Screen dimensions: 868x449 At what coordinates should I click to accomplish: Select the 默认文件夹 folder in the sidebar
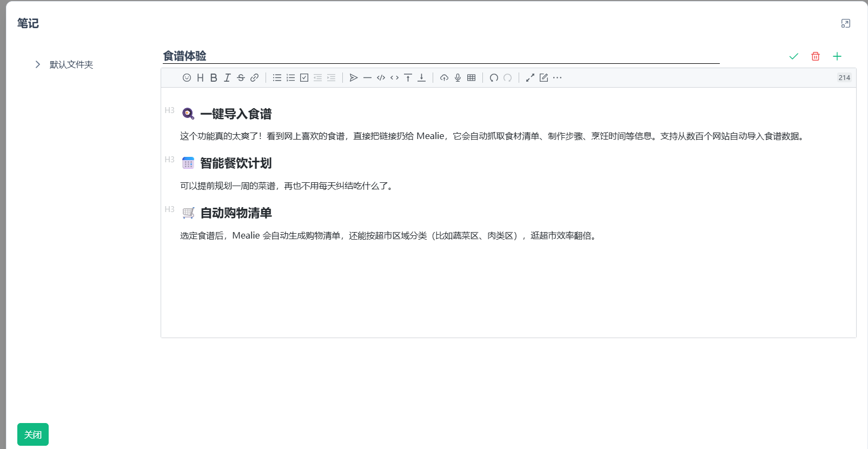click(71, 64)
